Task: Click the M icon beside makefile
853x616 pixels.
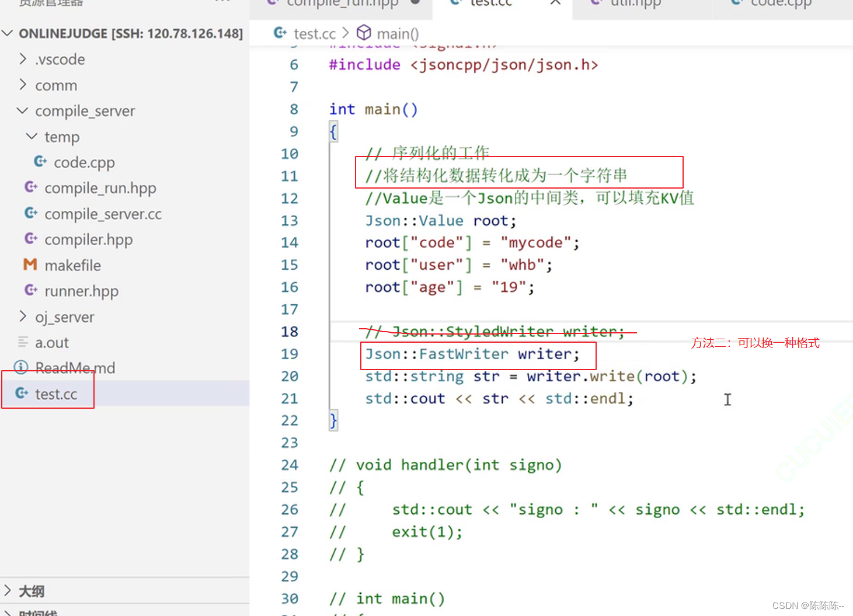Action: [x=30, y=265]
